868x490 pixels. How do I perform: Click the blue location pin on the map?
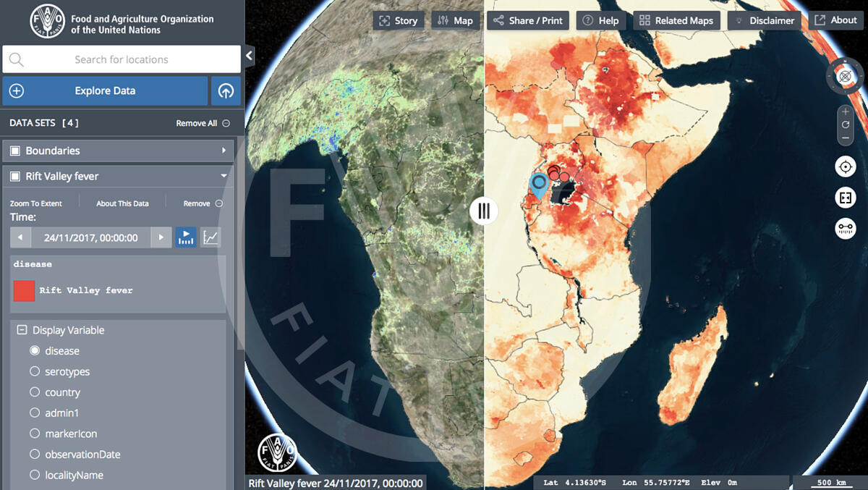click(x=538, y=185)
